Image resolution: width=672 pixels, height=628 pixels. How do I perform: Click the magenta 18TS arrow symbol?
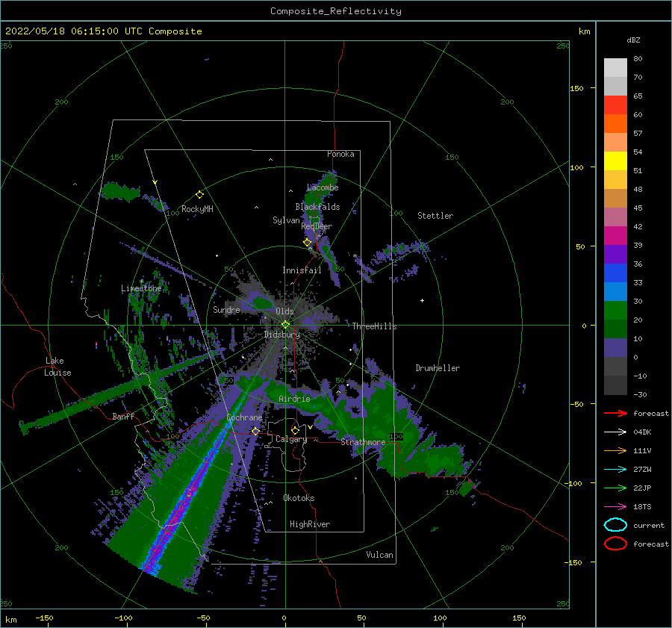tap(615, 507)
